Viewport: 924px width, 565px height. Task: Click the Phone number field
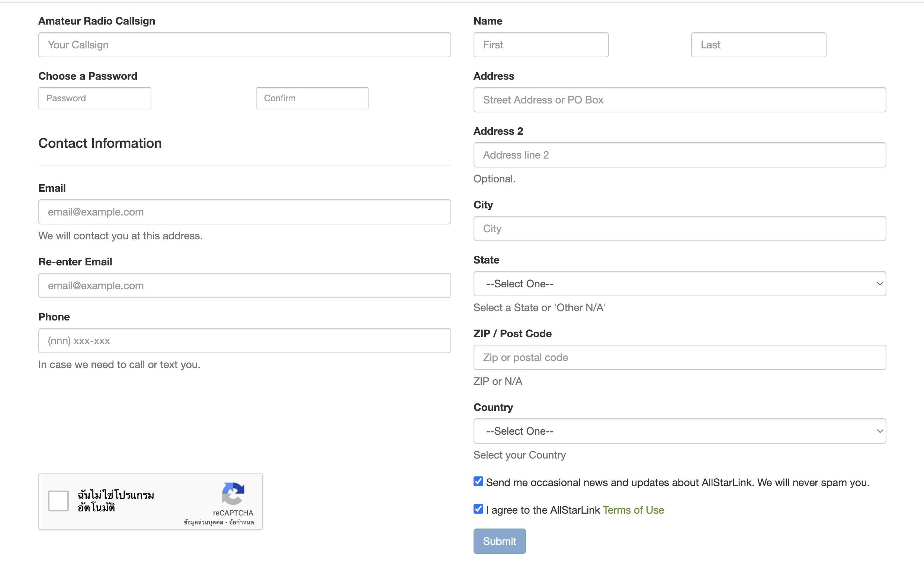244,341
